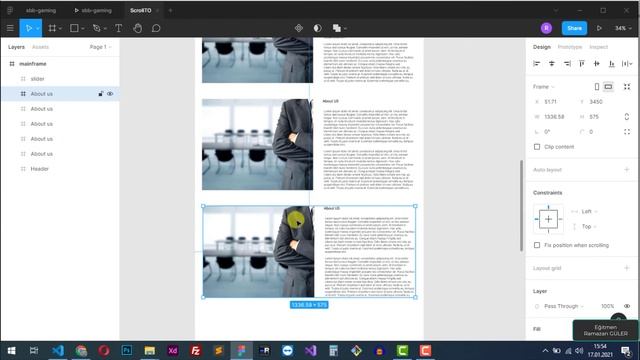Open the ScrollTO file tab
The image size is (640, 360).
pos(140,10)
